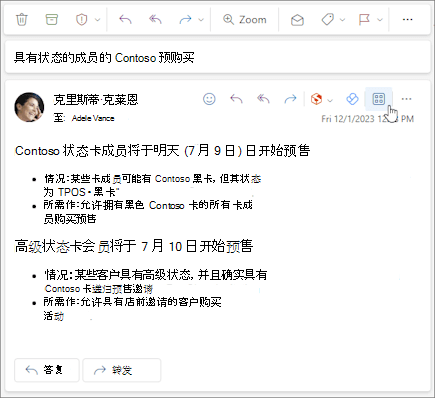Click the message date Fri 12/1/2023
Image resolution: width=435 pixels, height=398 pixels.
click(368, 119)
